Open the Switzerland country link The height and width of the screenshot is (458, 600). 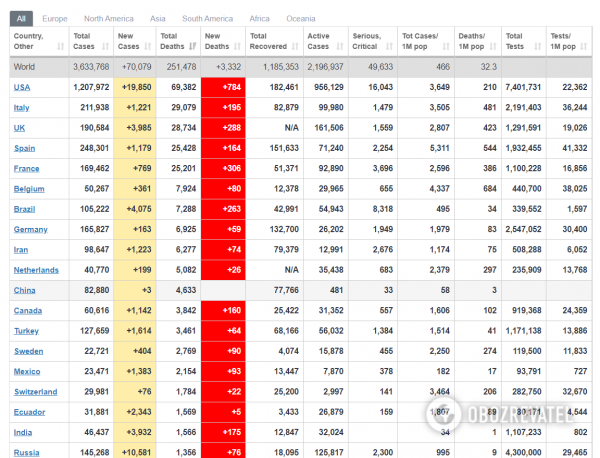(x=36, y=392)
